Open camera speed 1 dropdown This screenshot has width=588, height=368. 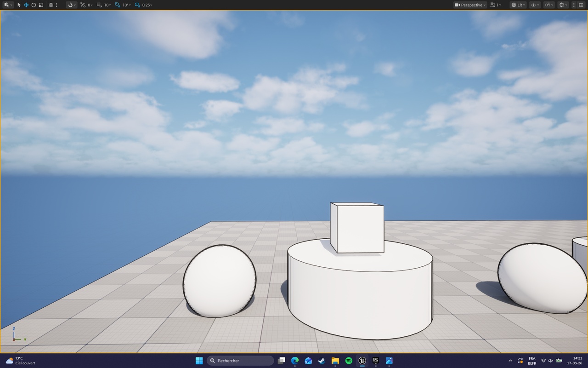[x=496, y=5]
